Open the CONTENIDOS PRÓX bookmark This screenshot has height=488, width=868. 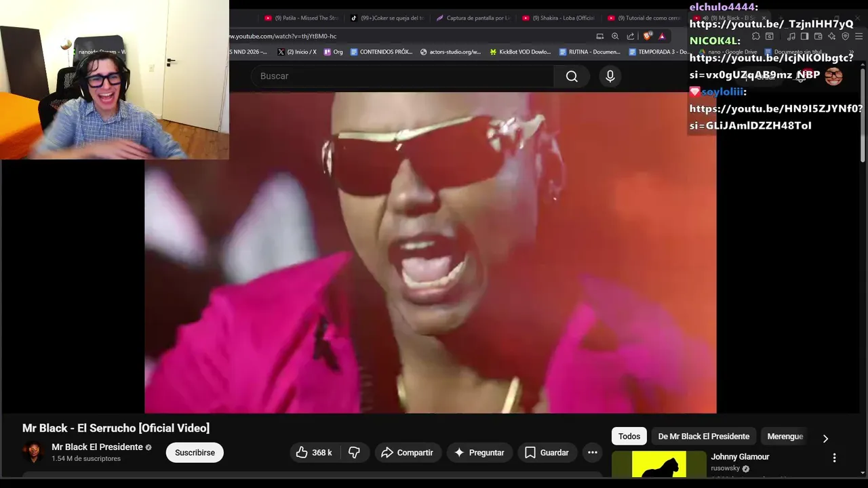tap(381, 52)
